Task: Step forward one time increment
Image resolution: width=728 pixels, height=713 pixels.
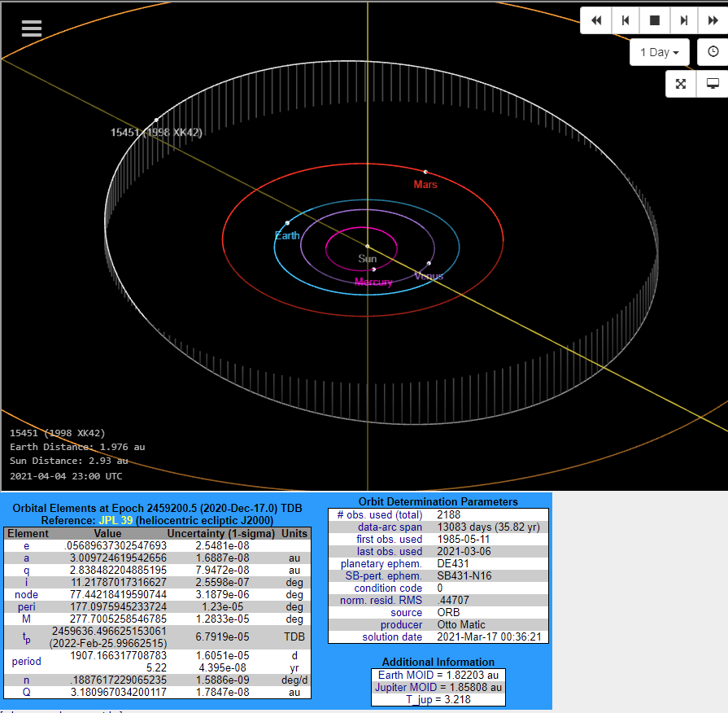Action: (684, 20)
